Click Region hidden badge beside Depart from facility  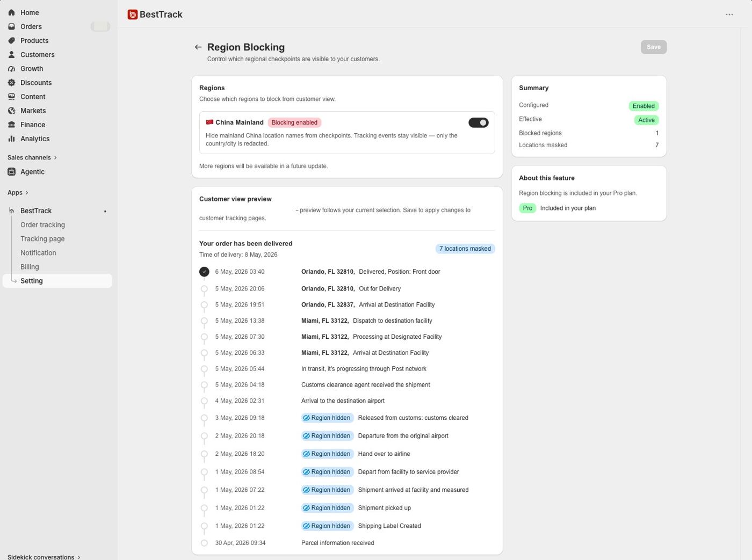point(327,472)
